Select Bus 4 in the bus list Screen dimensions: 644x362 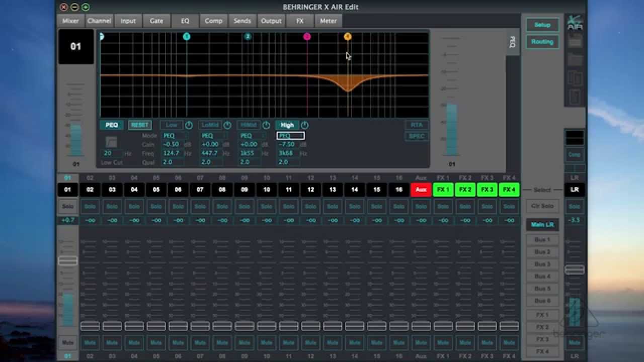[542, 276]
